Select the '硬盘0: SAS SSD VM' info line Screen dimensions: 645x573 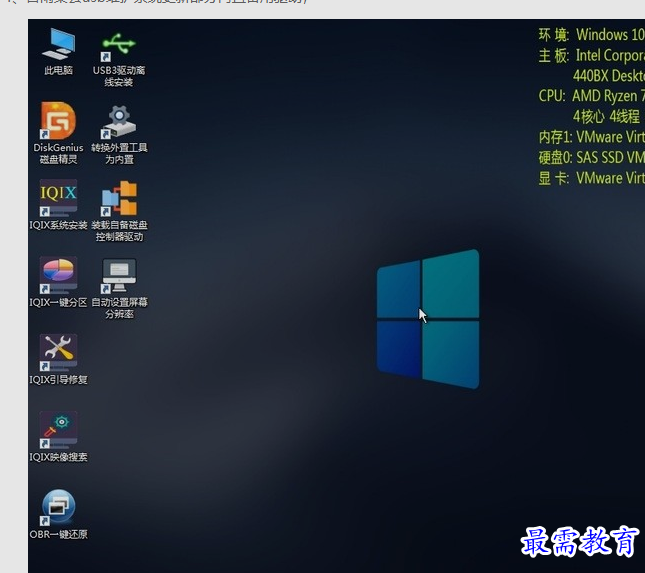[x=592, y=158]
